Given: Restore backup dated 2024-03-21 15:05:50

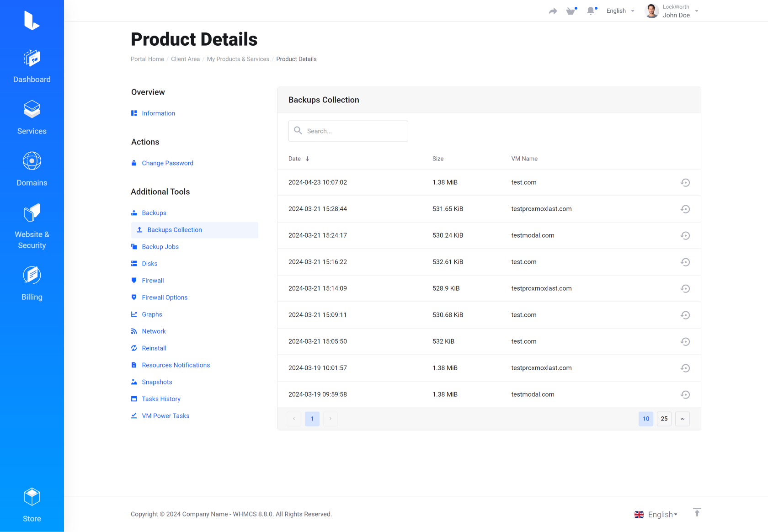Looking at the screenshot, I should (x=685, y=341).
